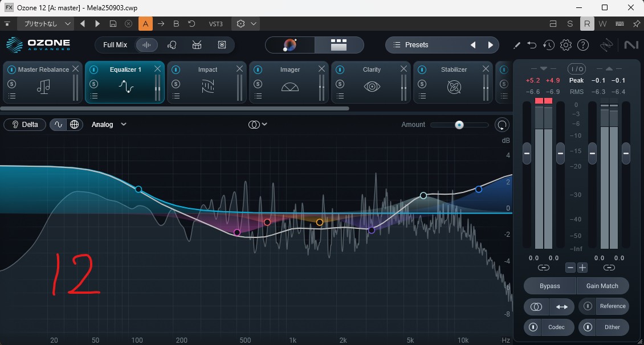Show the globe view icon in EQ toolbar
This screenshot has height=345, width=644.
tap(74, 124)
